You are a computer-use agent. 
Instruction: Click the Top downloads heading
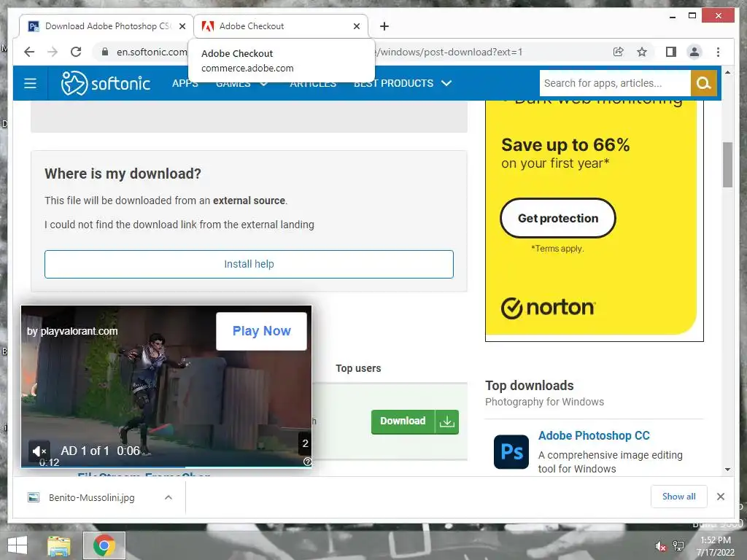[530, 386]
